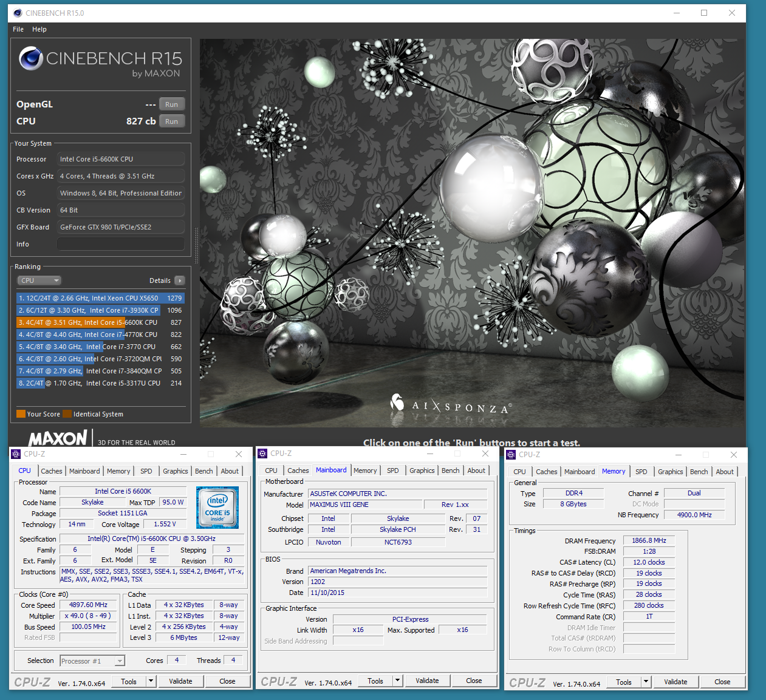The image size is (766, 700).
Task: Open About tab in first CPU-Z window
Action: click(x=230, y=471)
